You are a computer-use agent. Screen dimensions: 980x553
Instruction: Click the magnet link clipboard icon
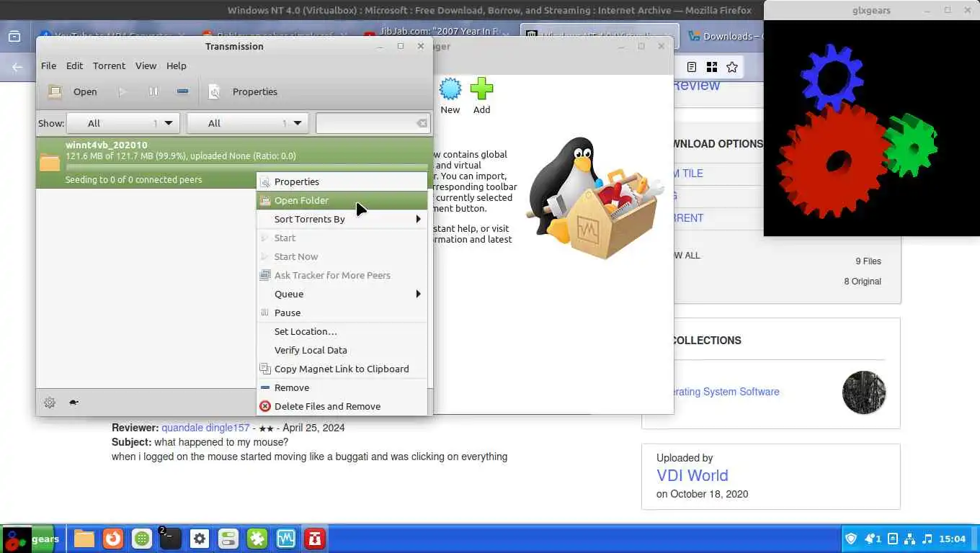coord(265,369)
